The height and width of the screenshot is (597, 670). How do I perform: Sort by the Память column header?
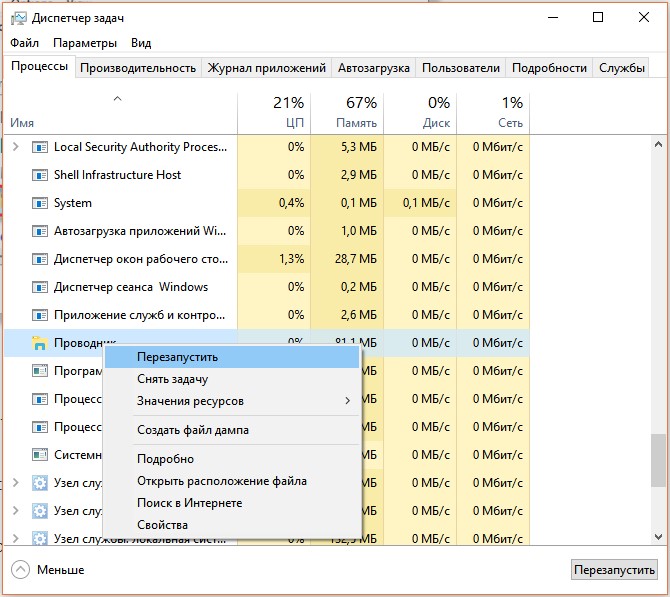[x=347, y=113]
